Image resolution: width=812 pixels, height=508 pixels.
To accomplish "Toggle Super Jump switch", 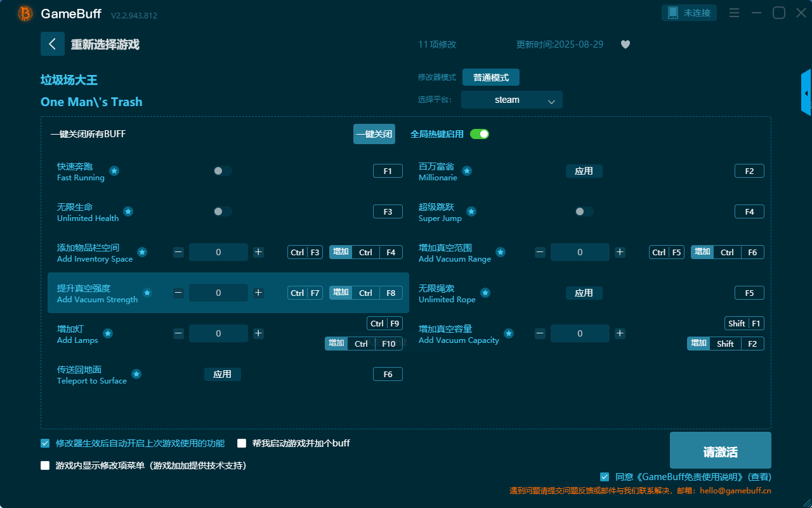I will (584, 211).
